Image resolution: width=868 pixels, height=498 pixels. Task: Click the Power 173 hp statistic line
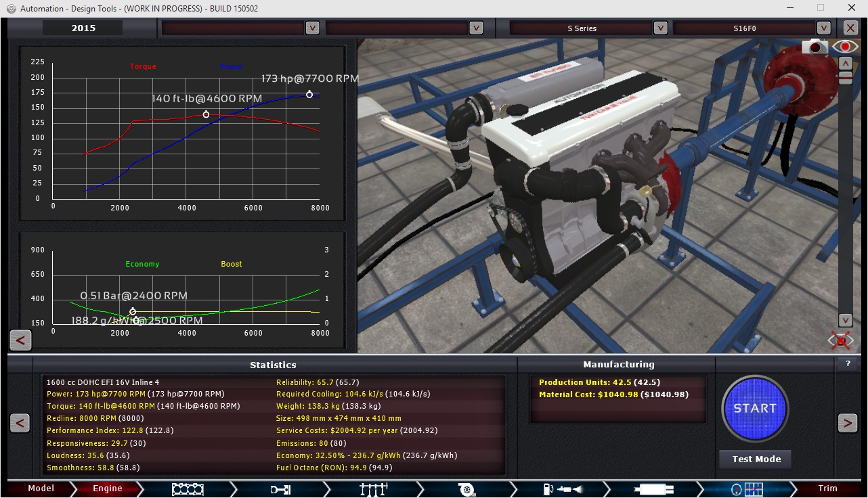tap(135, 394)
